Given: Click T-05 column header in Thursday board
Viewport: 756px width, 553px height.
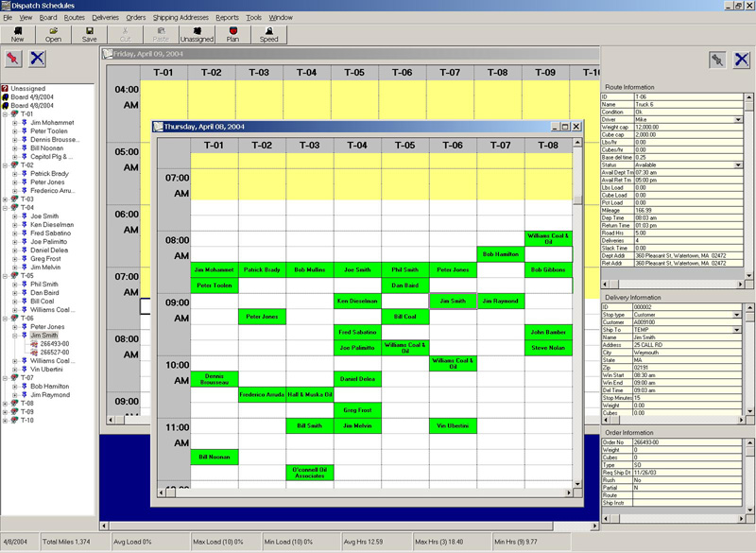Looking at the screenshot, I should pos(405,146).
